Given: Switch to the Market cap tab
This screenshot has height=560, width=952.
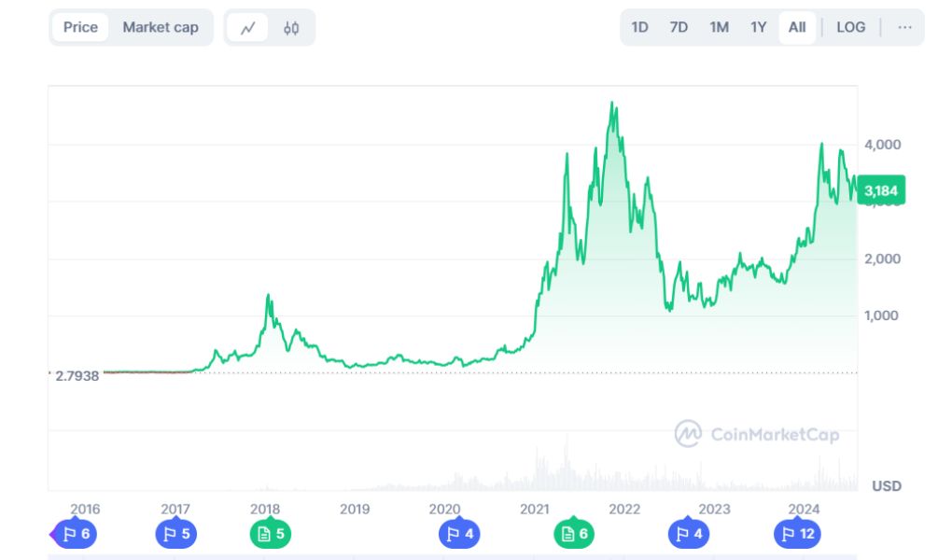Looking at the screenshot, I should pyautogui.click(x=161, y=27).
